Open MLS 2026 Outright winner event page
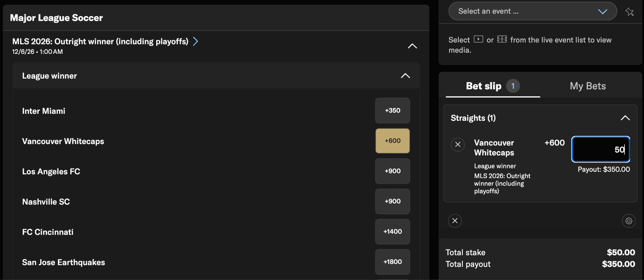The image size is (644, 280). pos(196,41)
